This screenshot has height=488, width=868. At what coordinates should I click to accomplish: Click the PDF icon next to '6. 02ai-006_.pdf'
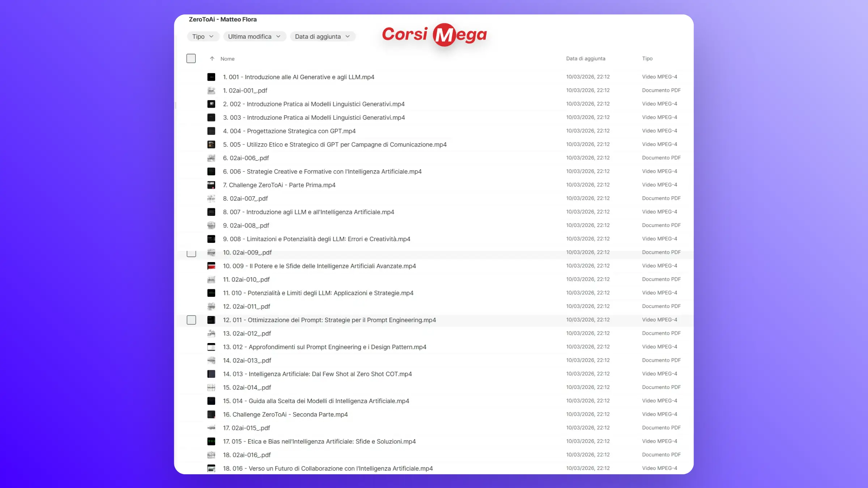point(211,158)
